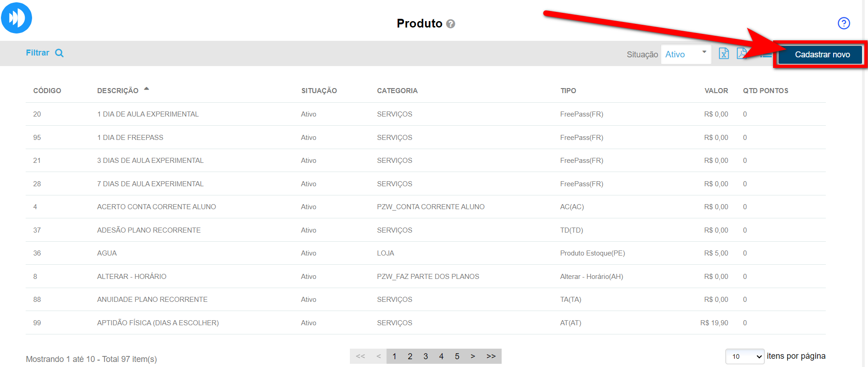Click the Filtrar magnifying glass icon

click(x=59, y=53)
